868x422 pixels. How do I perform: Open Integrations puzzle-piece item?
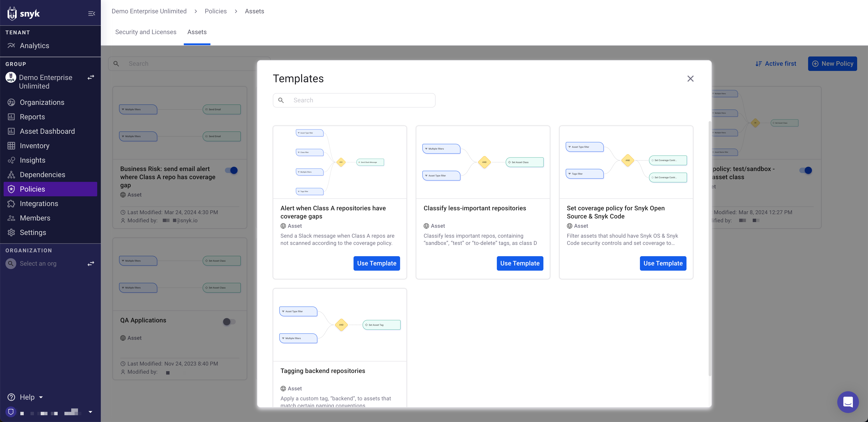39,203
